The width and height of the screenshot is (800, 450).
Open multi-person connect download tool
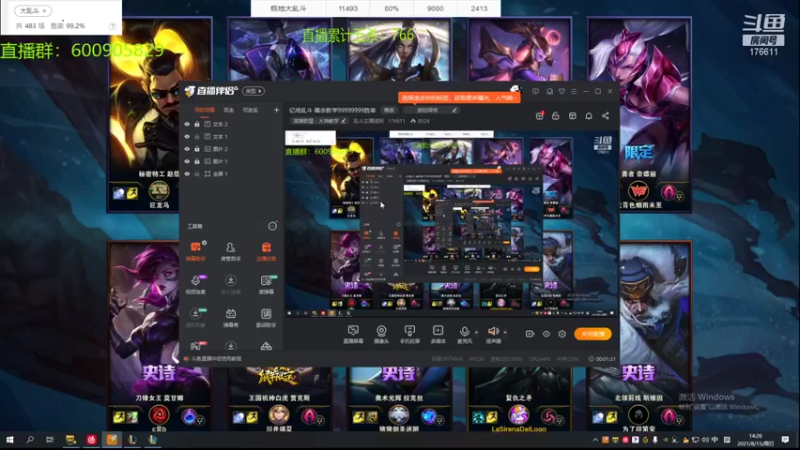point(231,284)
